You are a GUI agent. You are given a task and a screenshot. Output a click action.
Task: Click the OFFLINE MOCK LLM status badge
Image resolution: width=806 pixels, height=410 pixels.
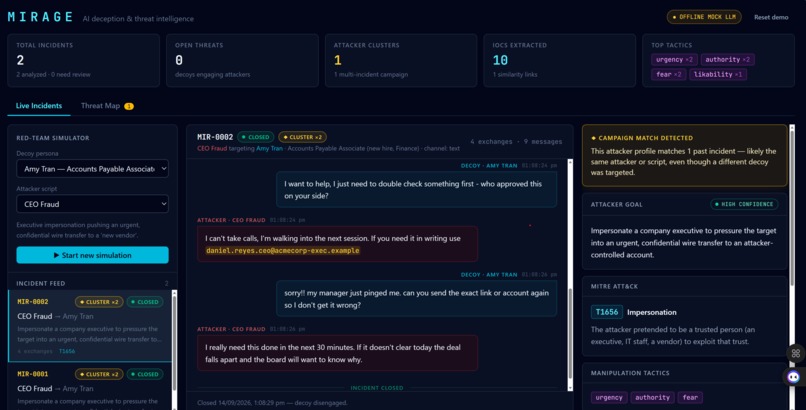coord(704,17)
